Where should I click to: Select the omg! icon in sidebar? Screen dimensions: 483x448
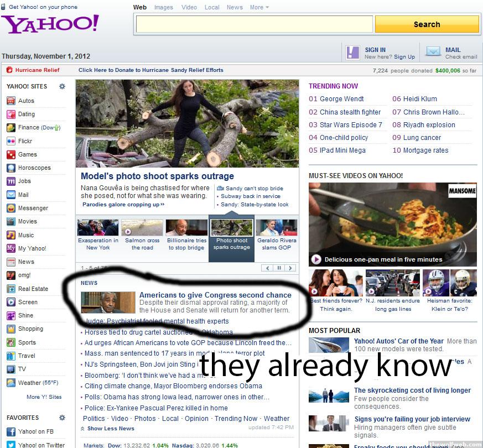[x=11, y=275]
